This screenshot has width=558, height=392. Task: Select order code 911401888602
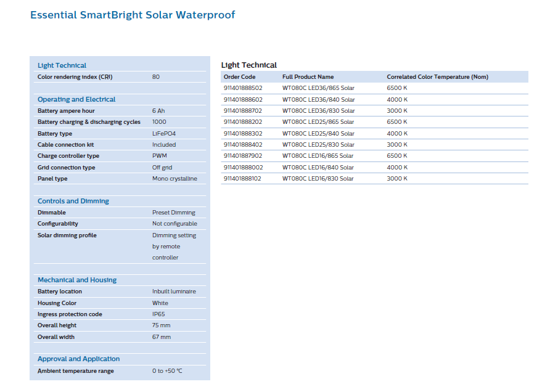[x=243, y=100]
